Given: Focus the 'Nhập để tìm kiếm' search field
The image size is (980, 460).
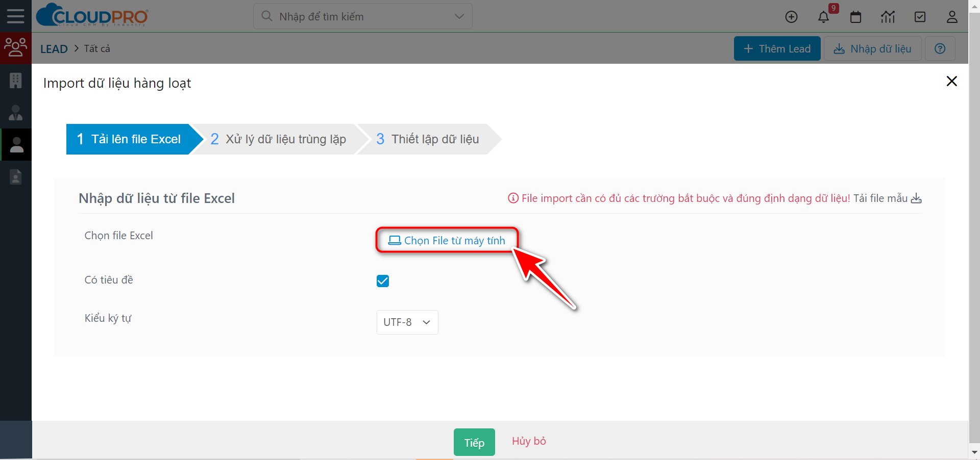Looking at the screenshot, I should [363, 16].
